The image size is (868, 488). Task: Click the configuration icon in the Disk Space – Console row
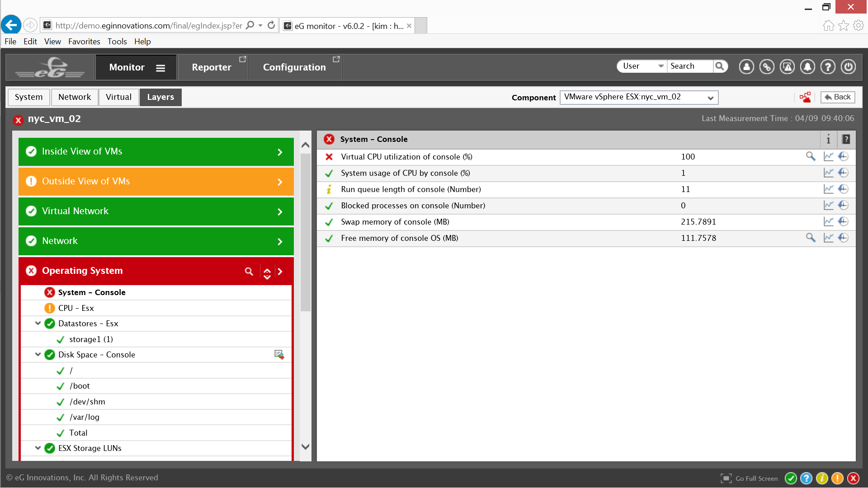pos(279,355)
